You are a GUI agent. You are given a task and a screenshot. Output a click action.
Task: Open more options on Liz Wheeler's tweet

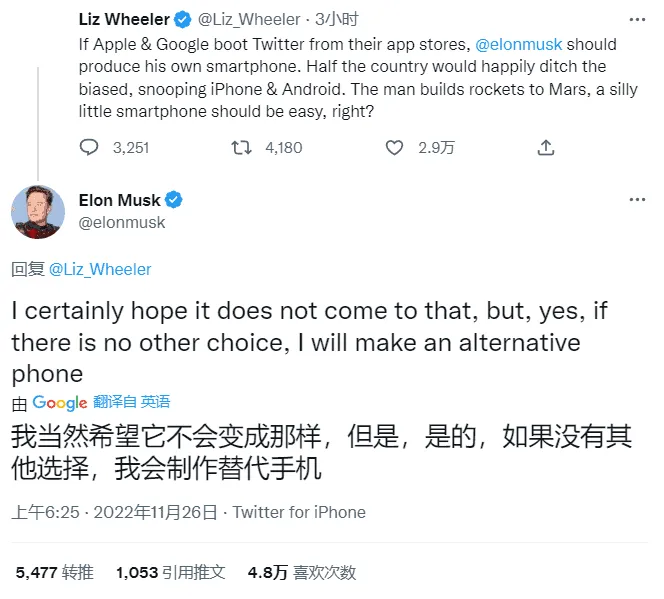click(637, 19)
